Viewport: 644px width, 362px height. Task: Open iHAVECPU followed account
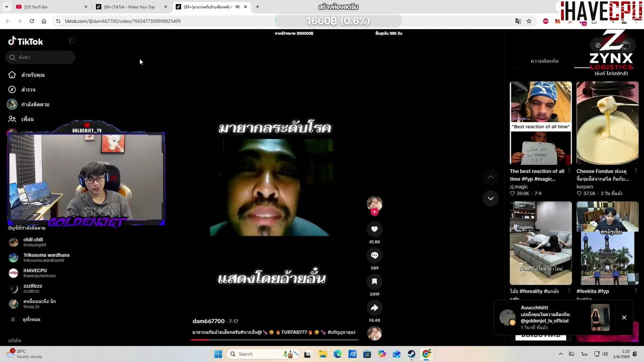coord(33,273)
